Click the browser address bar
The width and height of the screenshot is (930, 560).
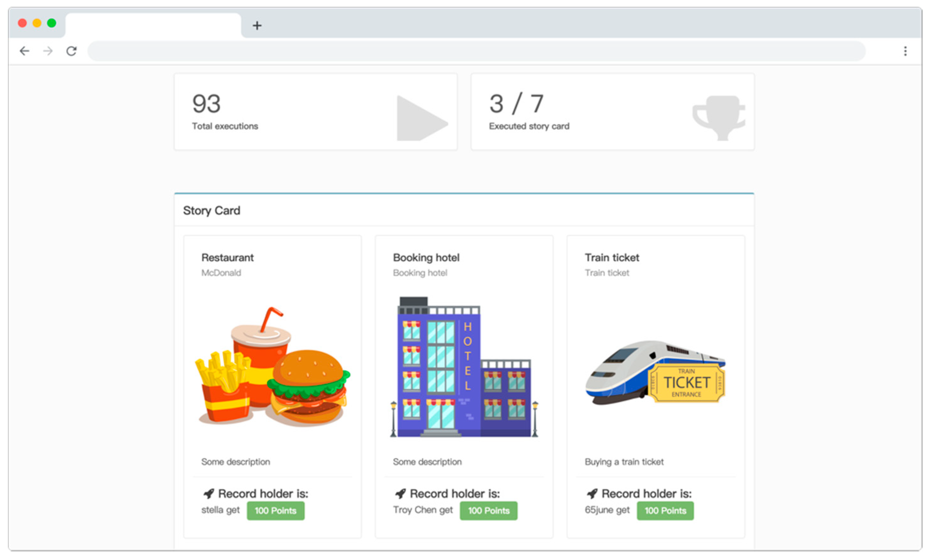(476, 51)
